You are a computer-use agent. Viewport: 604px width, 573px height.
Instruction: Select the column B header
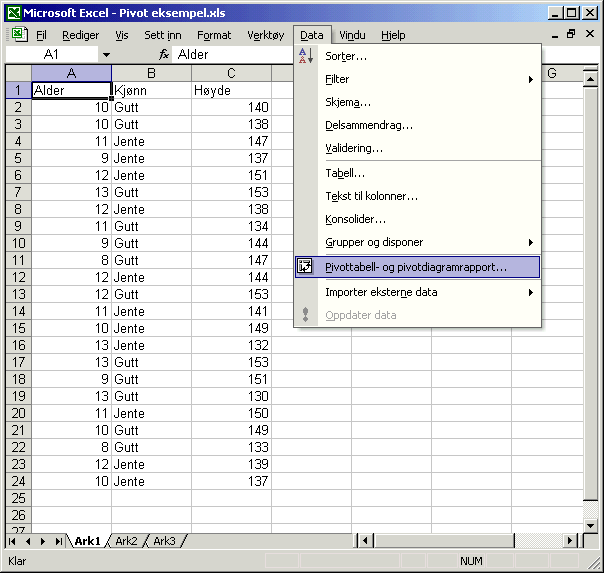[151, 74]
